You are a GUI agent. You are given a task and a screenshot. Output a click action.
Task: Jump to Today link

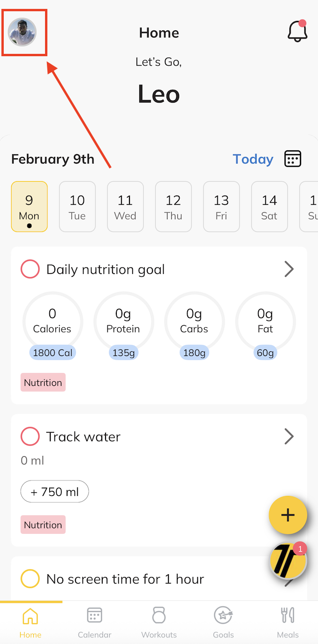tap(253, 159)
